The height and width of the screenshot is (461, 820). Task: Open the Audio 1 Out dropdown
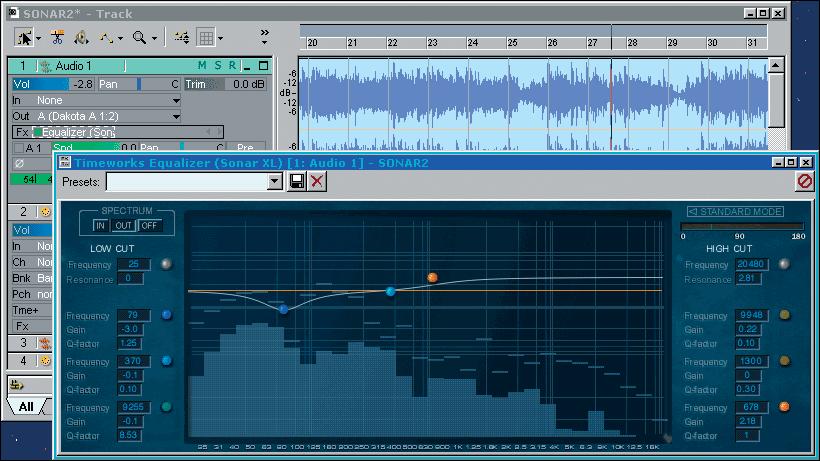tap(176, 116)
